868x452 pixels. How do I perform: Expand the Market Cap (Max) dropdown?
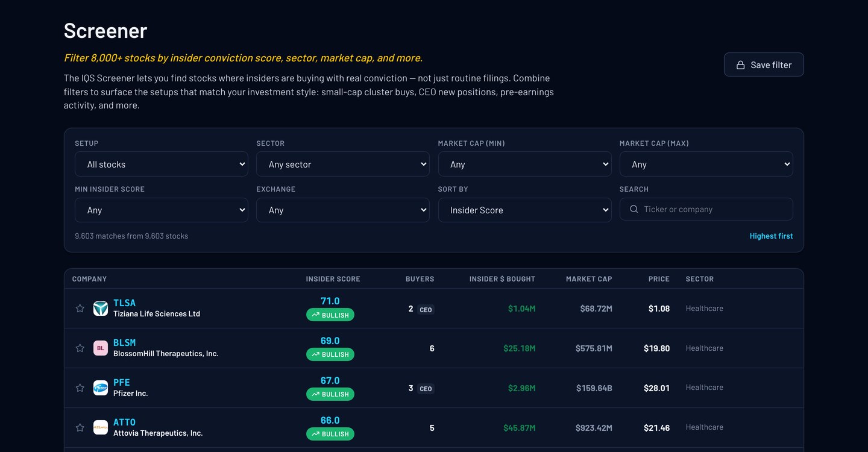[x=706, y=164]
